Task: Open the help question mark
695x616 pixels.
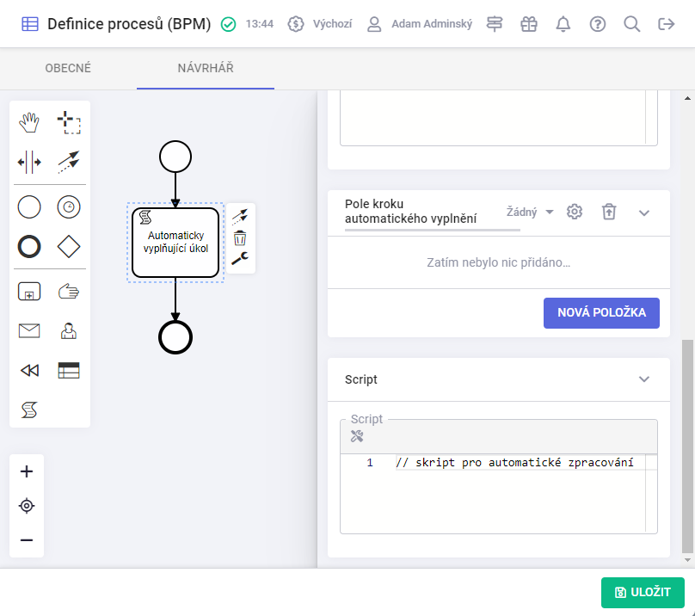Action: pos(598,24)
